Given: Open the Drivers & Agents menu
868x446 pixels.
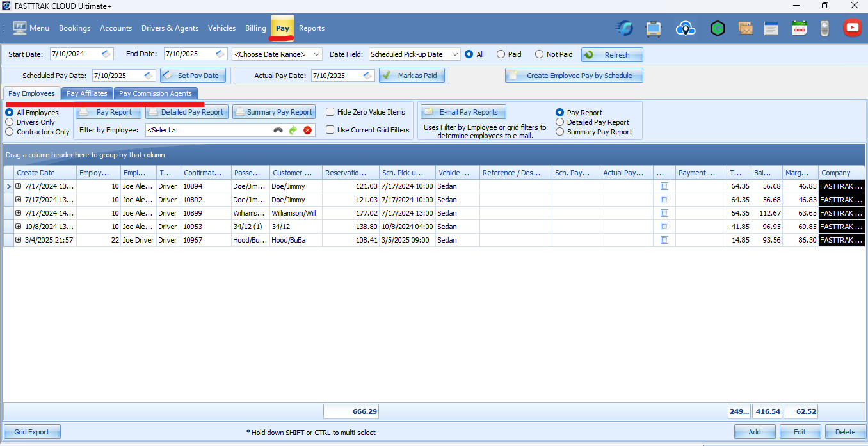Looking at the screenshot, I should (170, 28).
